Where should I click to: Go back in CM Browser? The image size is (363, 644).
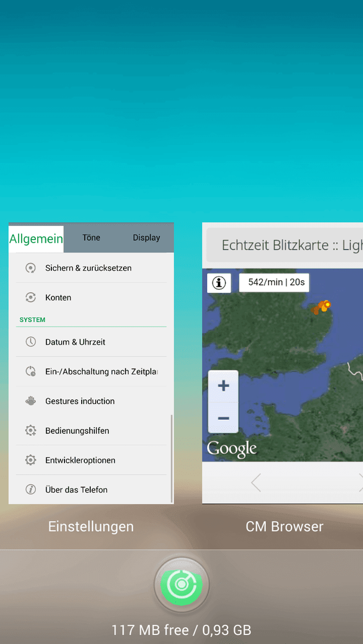(256, 482)
